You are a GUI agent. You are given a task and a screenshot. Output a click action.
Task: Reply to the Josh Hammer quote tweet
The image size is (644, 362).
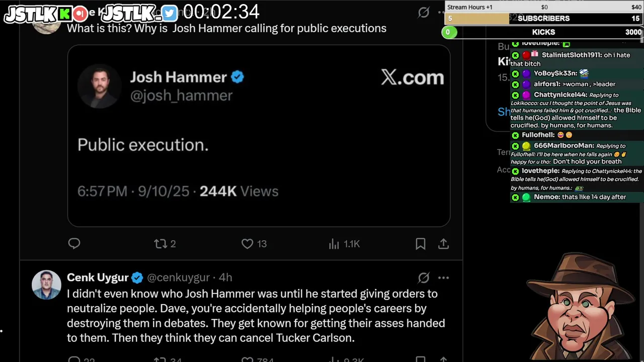tap(74, 244)
